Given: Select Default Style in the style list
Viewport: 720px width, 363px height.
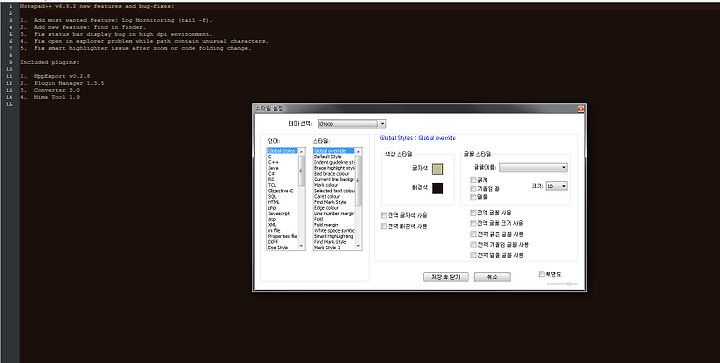Looking at the screenshot, I should point(334,157).
